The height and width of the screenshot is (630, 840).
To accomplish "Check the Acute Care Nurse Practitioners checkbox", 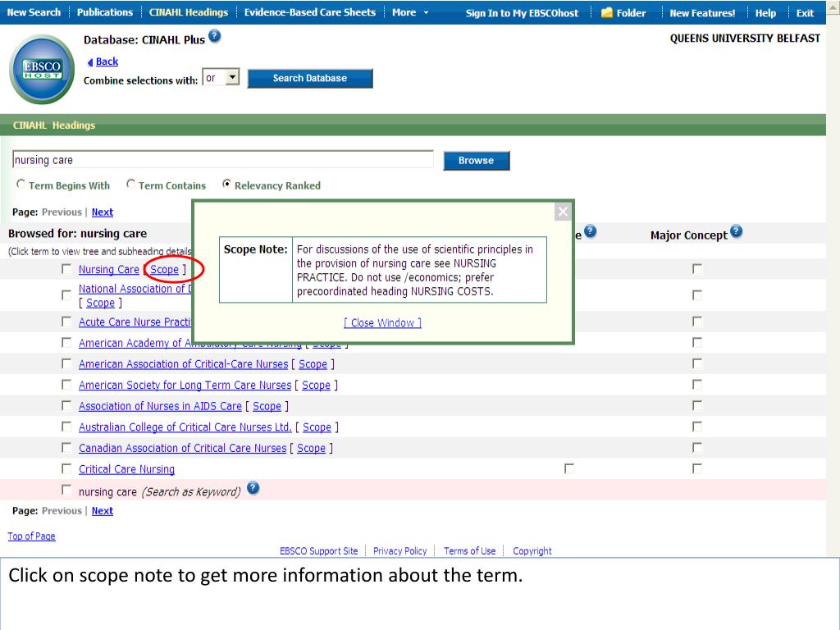I will pyautogui.click(x=66, y=322).
